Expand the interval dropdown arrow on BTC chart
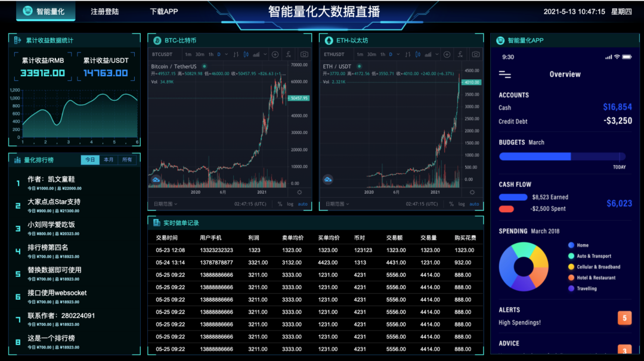The width and height of the screenshot is (644, 361). coord(227,54)
